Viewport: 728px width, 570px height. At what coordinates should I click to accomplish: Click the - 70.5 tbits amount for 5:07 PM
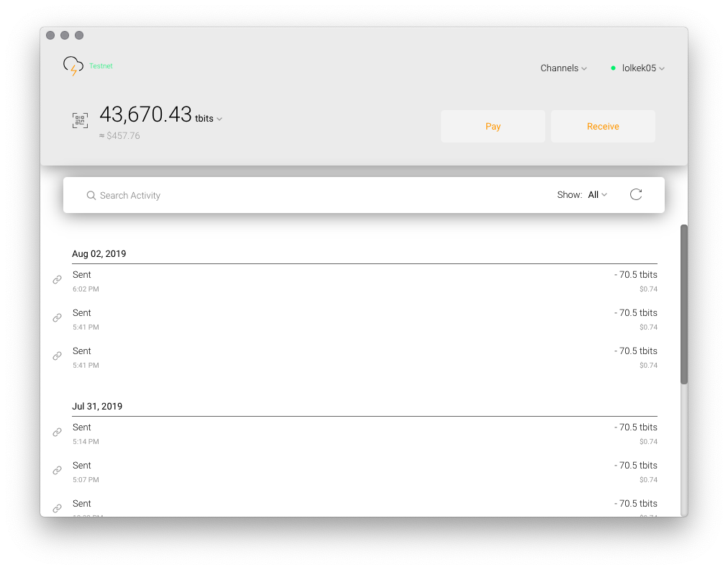[636, 465]
